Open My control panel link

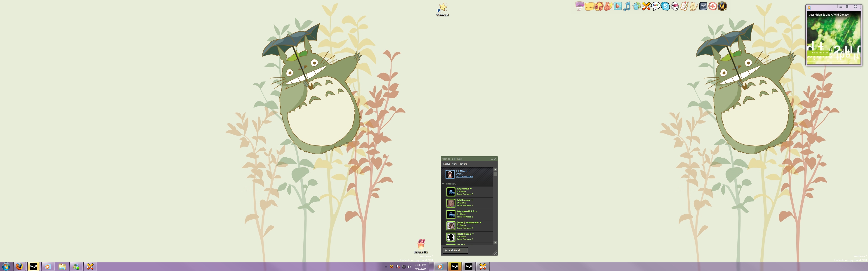tap(464, 177)
